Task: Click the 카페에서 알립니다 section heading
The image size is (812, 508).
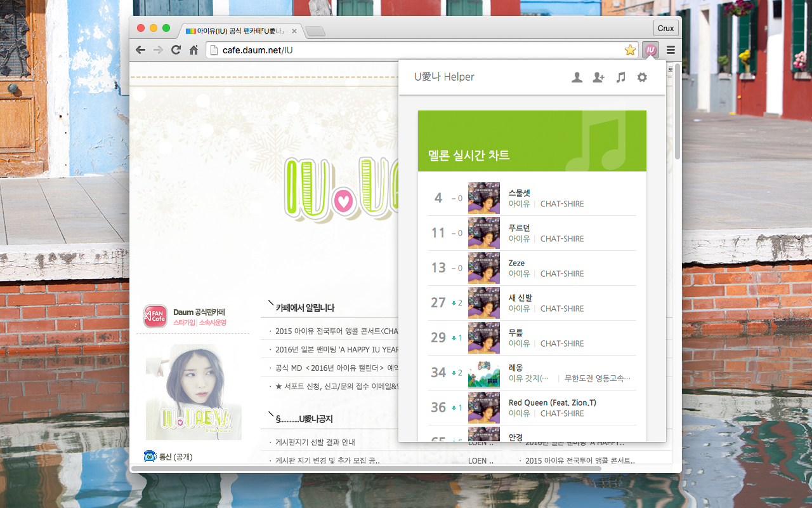Action: 304,308
